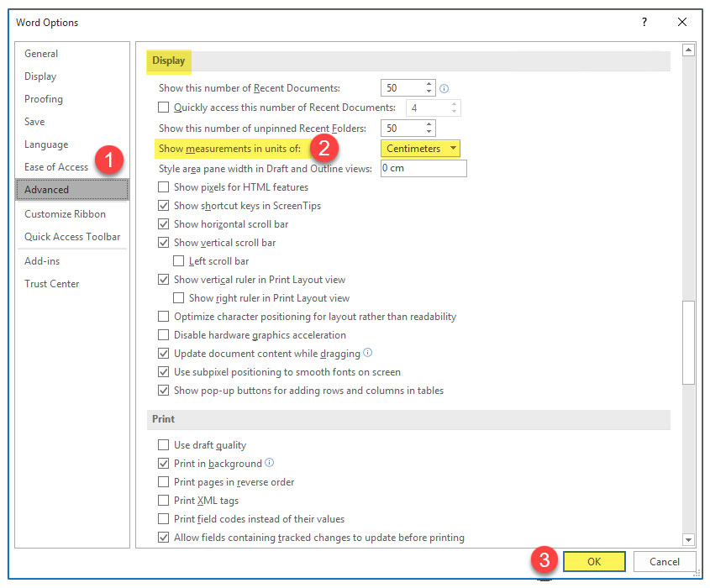The width and height of the screenshot is (710, 588).
Task: Click the vertical scrollbar thumb
Action: [x=688, y=343]
